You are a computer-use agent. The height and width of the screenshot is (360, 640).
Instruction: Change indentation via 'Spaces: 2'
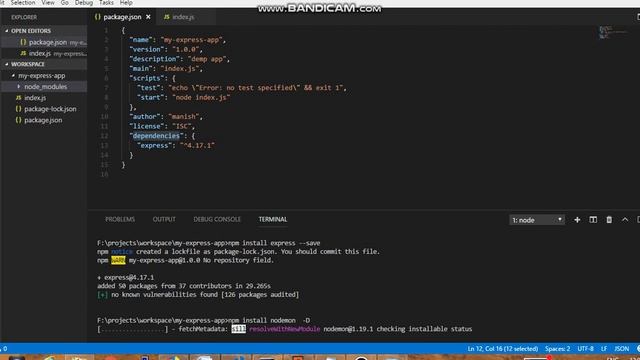(557, 349)
